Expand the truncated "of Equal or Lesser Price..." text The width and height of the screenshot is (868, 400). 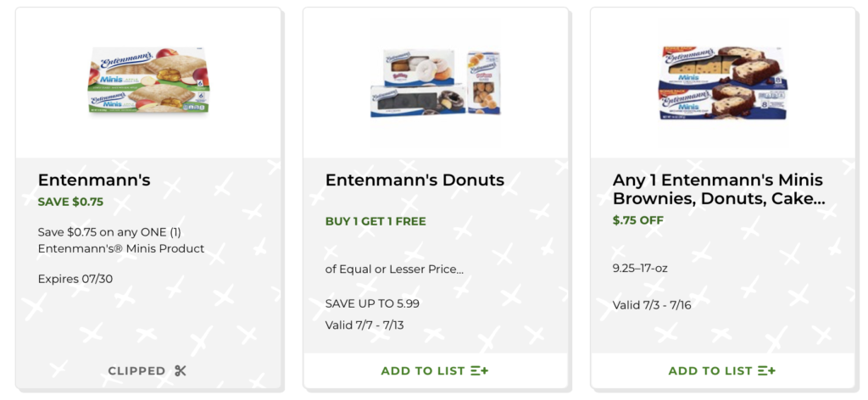point(394,269)
